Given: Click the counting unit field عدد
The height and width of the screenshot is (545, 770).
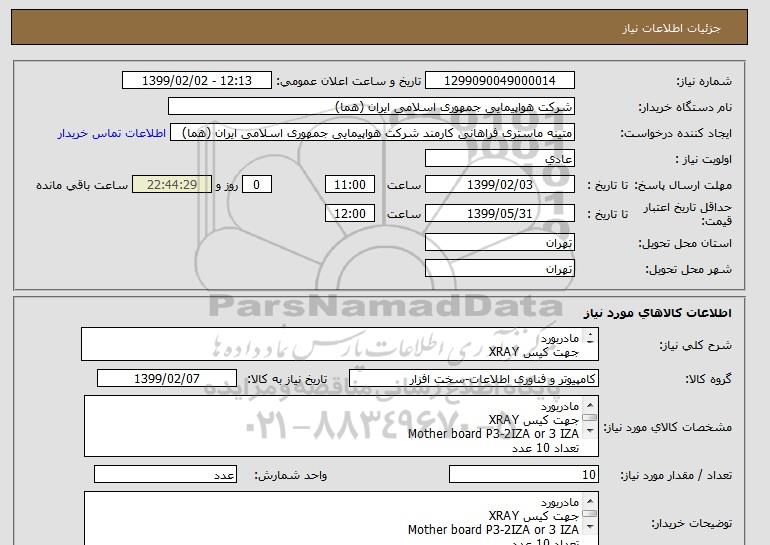Looking at the screenshot, I should pyautogui.click(x=165, y=475).
